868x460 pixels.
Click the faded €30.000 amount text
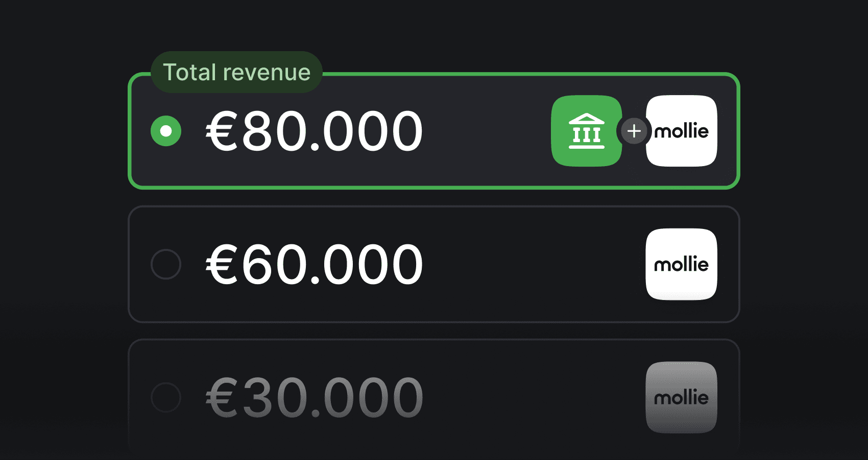315,398
